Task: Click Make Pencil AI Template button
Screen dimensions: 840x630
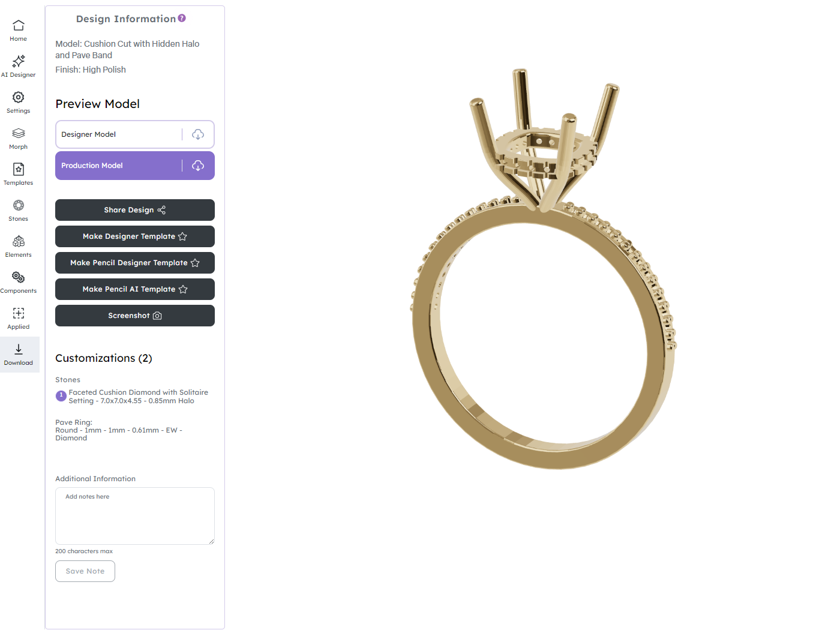Action: point(135,289)
